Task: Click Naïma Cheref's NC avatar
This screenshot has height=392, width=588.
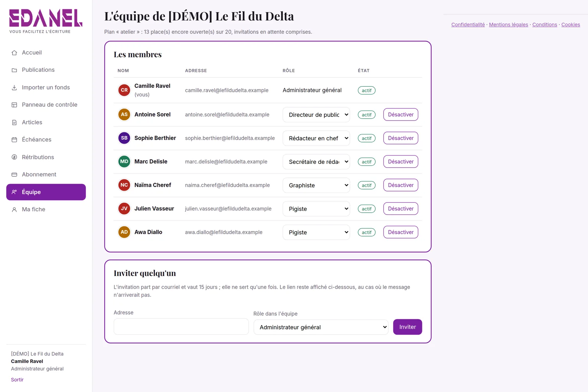Action: click(x=124, y=185)
